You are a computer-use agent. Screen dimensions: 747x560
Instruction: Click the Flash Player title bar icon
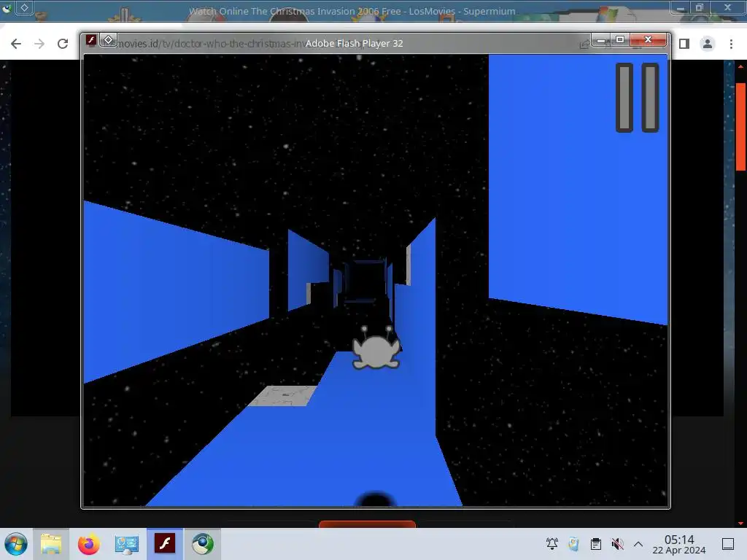pyautogui.click(x=91, y=40)
